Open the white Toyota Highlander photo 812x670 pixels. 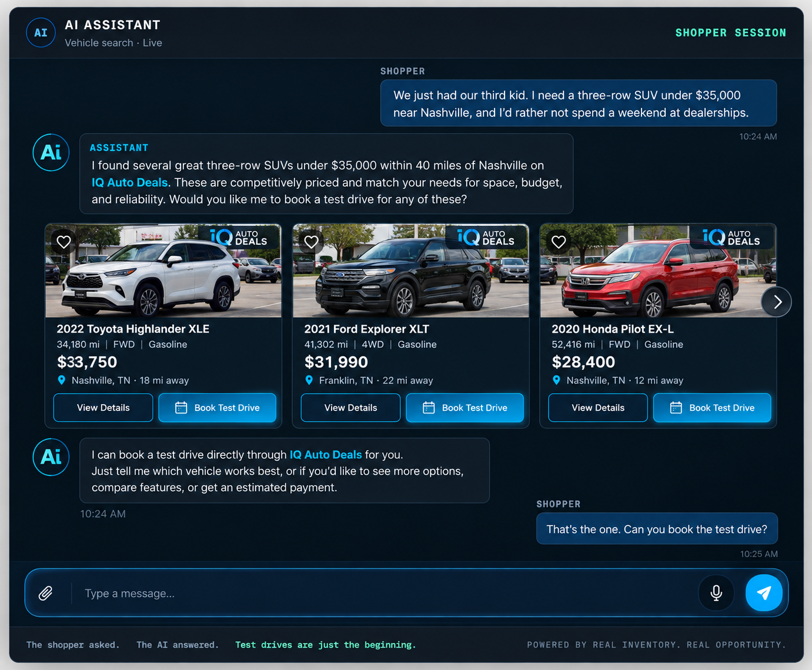(x=163, y=271)
